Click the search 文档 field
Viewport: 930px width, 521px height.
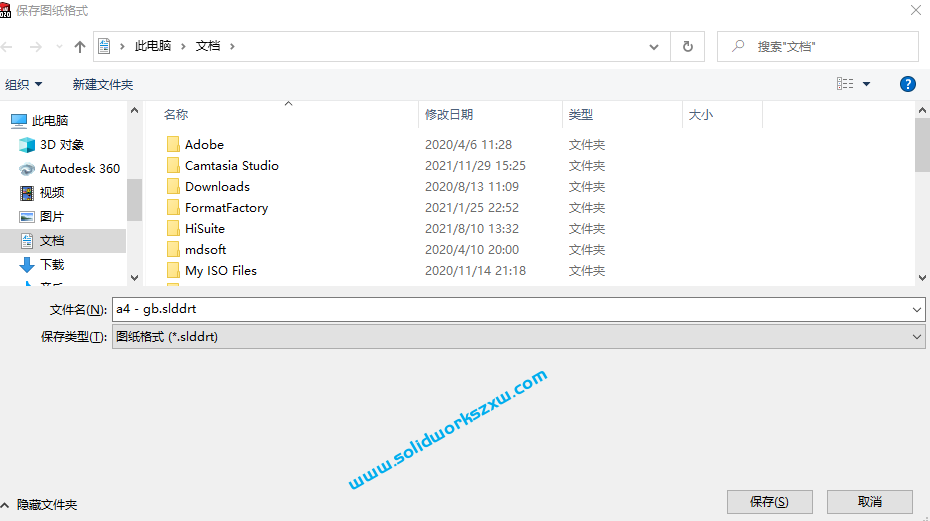pyautogui.click(x=817, y=46)
